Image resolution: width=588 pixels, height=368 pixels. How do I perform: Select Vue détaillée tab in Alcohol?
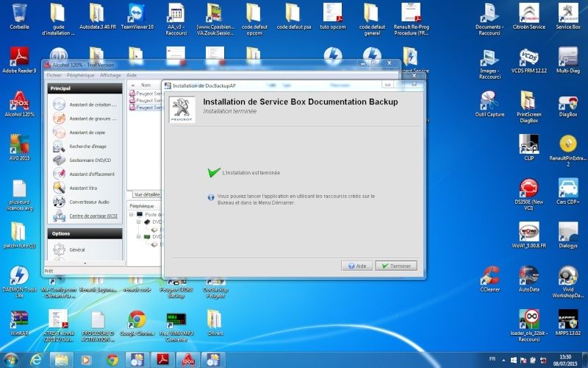pos(146,194)
